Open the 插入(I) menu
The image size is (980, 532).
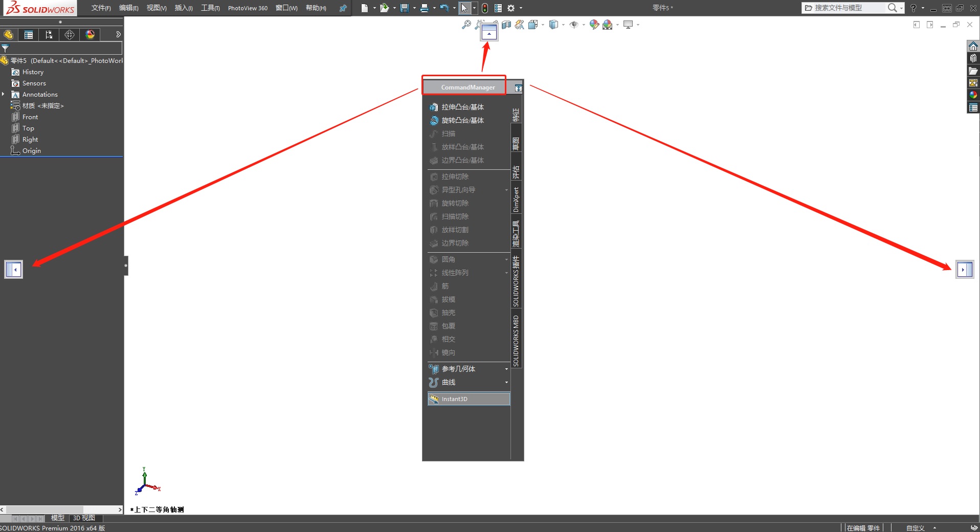click(184, 8)
